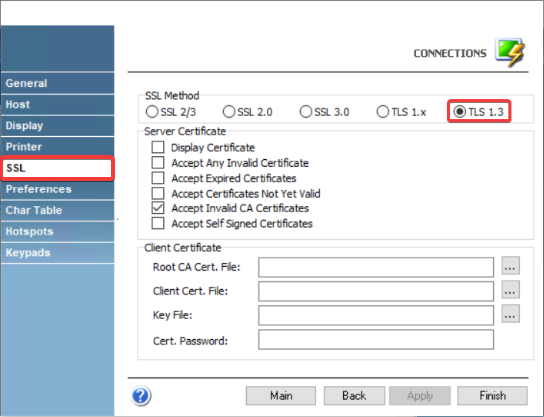Click the Back button

[354, 395]
